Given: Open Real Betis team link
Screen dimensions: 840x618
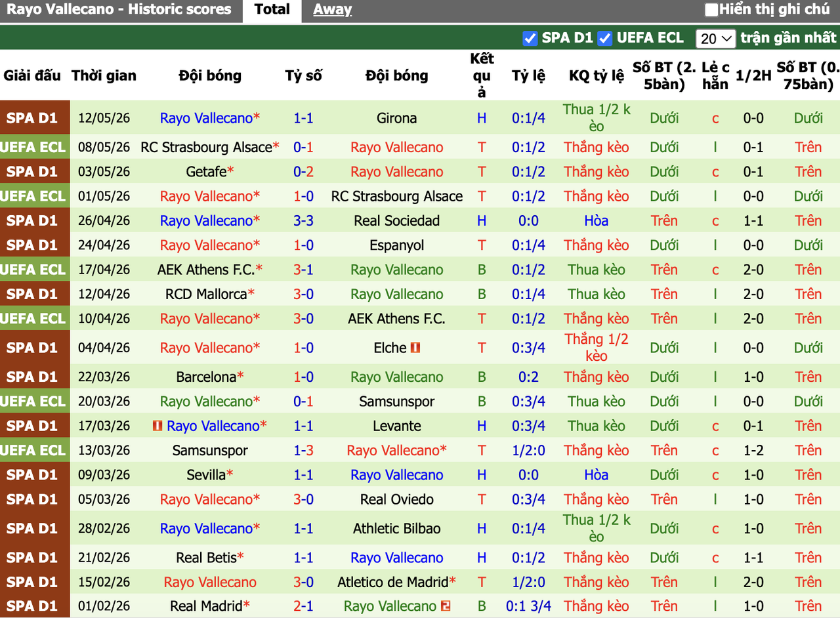Looking at the screenshot, I should 206,558.
